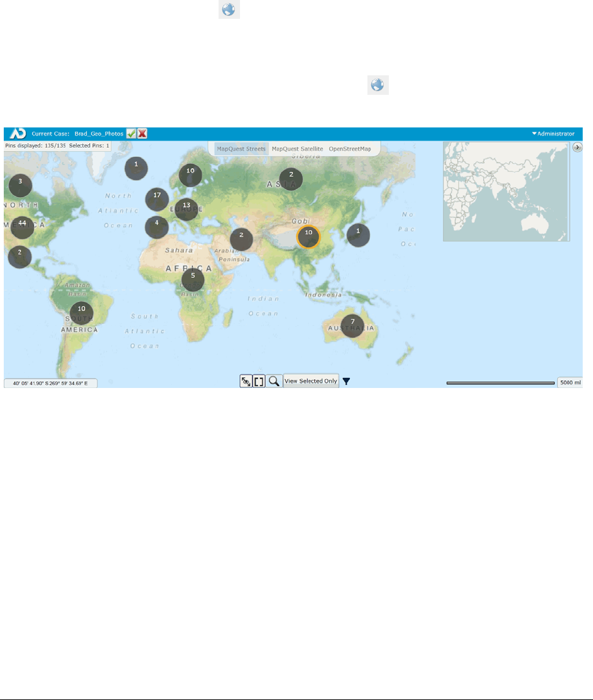Image resolution: width=593 pixels, height=700 pixels.
Task: Select the 1 pin cluster near Greenland
Action: click(136, 168)
